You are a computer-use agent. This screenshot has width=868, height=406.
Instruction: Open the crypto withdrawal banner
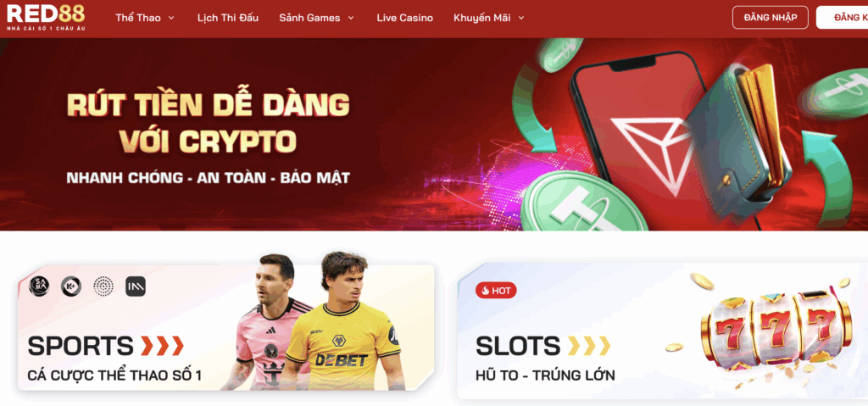tap(434, 134)
